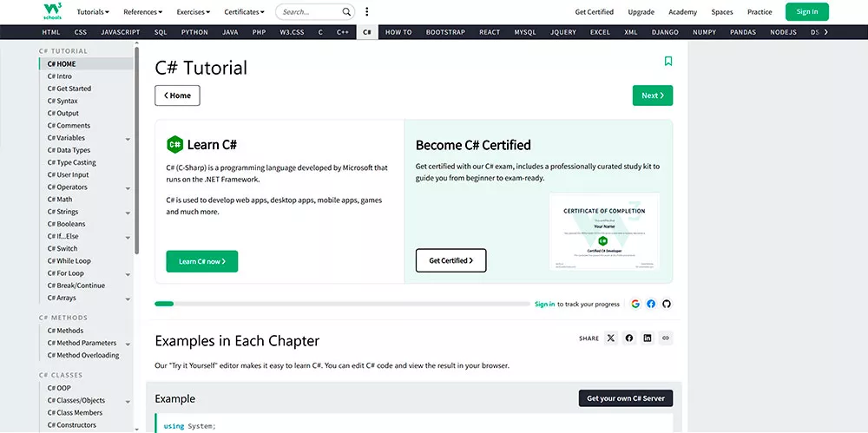Click Sign in to track your progress link

point(545,304)
